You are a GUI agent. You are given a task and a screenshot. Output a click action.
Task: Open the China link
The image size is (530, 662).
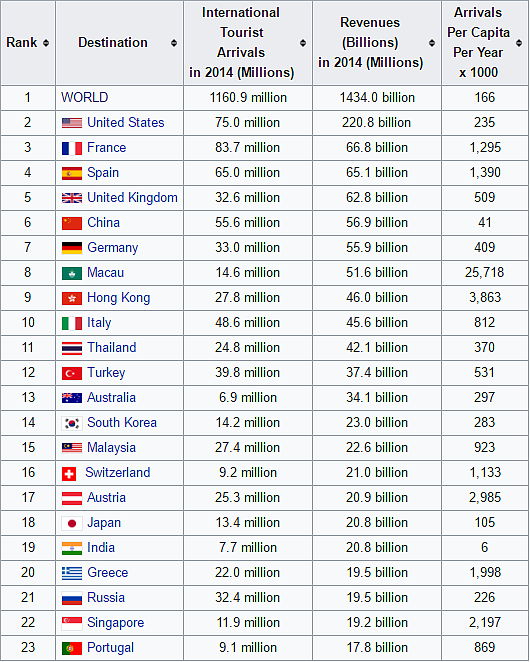click(x=103, y=222)
